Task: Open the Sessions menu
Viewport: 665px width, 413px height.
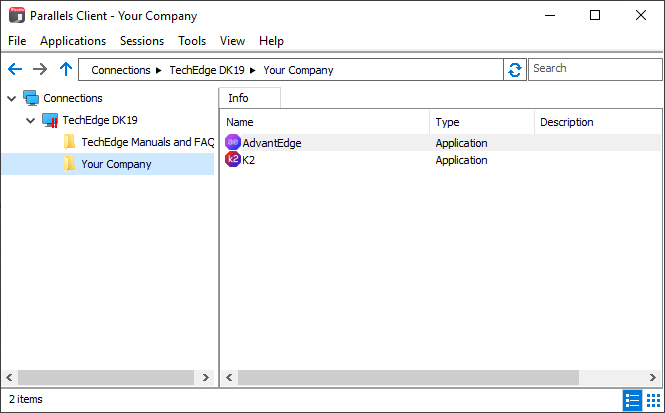Action: 142,41
